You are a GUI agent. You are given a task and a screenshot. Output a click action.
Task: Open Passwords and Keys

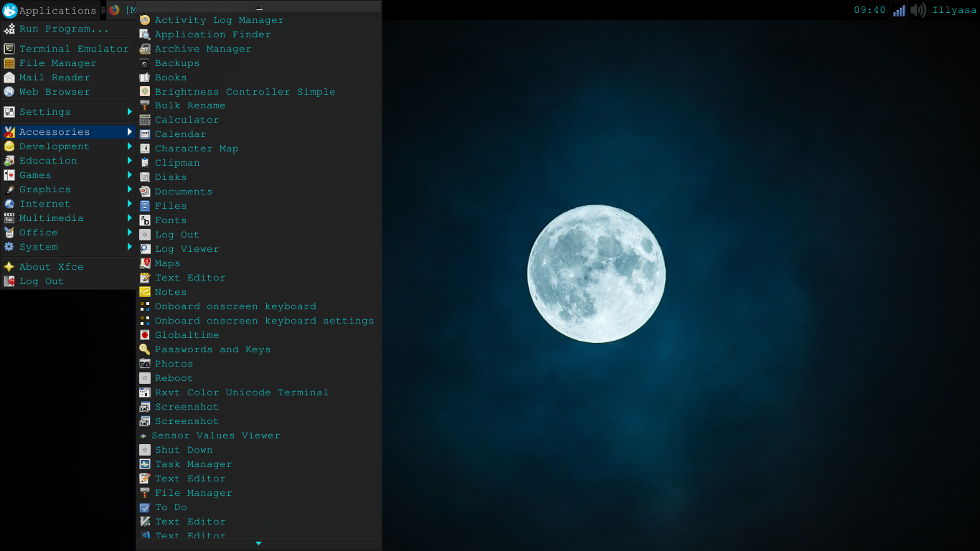[212, 349]
